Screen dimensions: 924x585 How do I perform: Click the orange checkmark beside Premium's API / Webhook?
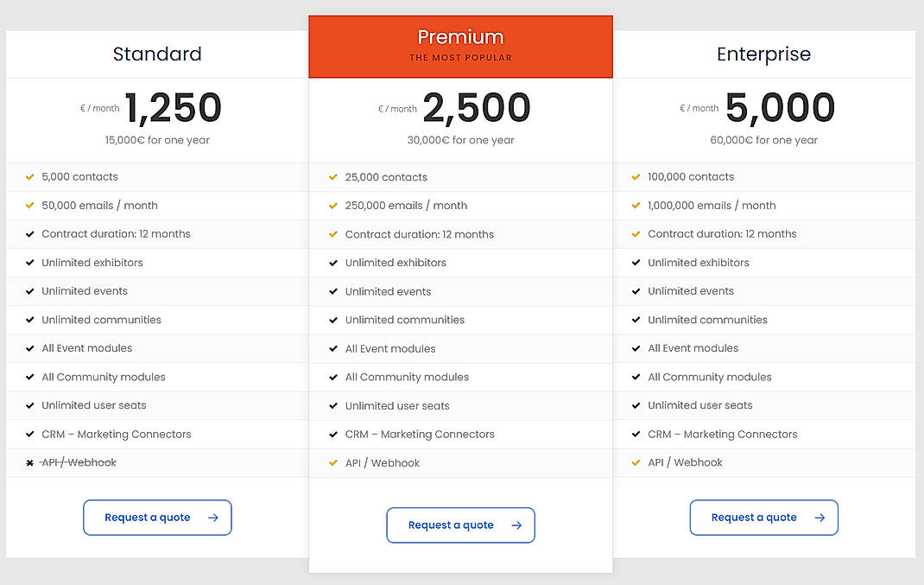coord(332,462)
